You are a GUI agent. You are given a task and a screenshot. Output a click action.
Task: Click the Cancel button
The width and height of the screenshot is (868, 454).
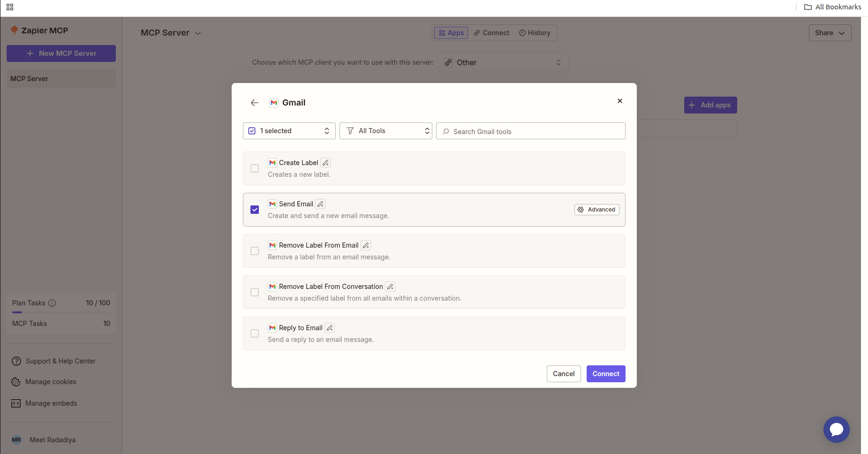[564, 374]
